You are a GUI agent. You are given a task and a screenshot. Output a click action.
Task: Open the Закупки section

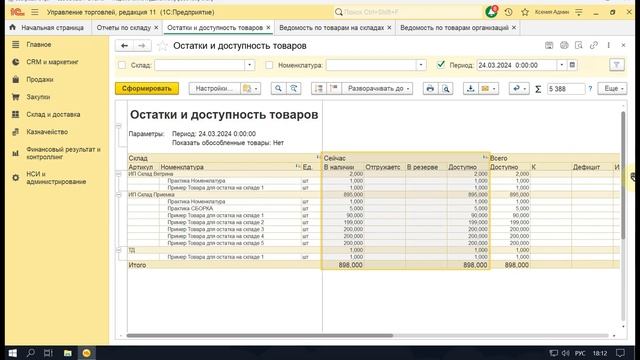click(38, 97)
